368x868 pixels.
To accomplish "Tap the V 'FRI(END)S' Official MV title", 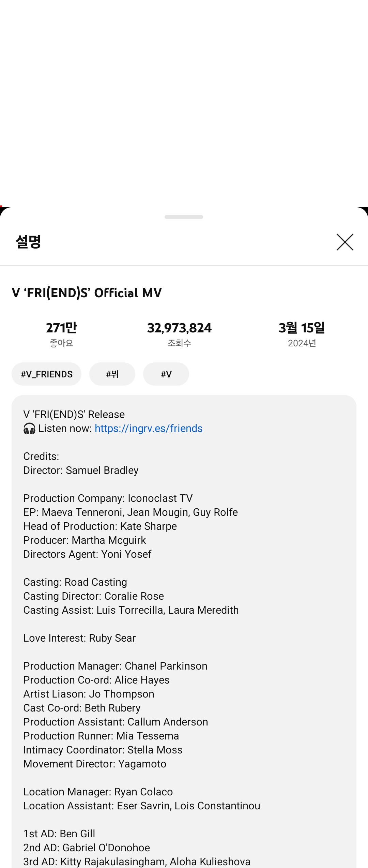I will pyautogui.click(x=87, y=293).
